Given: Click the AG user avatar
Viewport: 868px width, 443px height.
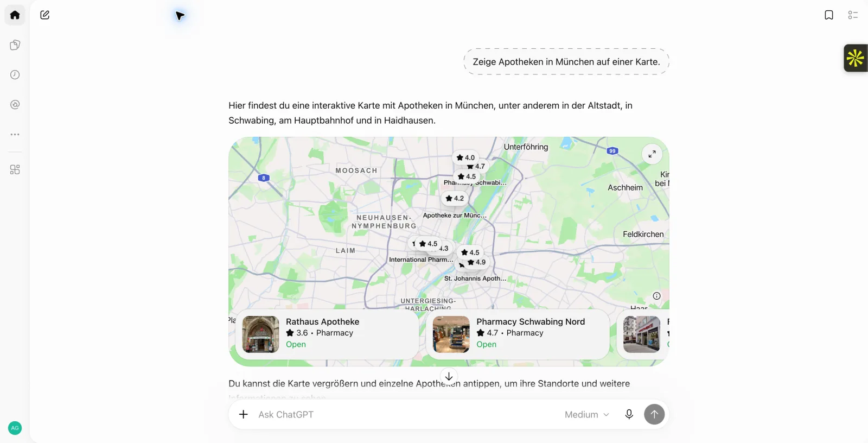Looking at the screenshot, I should [15, 428].
